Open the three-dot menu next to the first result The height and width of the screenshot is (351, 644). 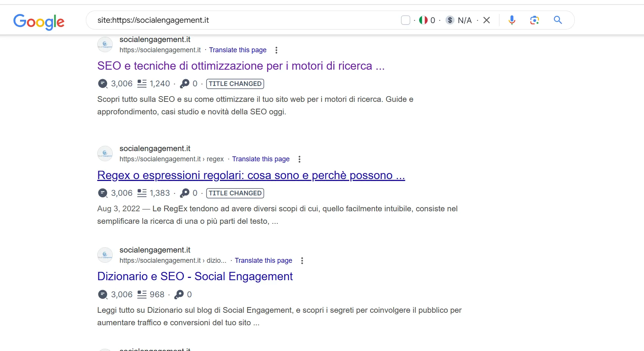[277, 50]
